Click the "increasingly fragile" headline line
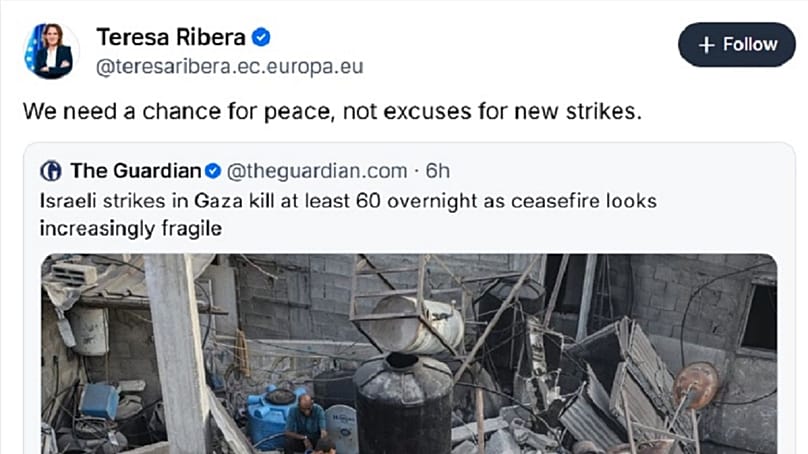Screen dimensions: 808x454 pos(131,228)
